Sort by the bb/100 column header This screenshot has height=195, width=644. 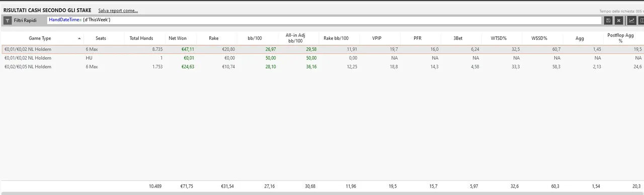pyautogui.click(x=255, y=38)
